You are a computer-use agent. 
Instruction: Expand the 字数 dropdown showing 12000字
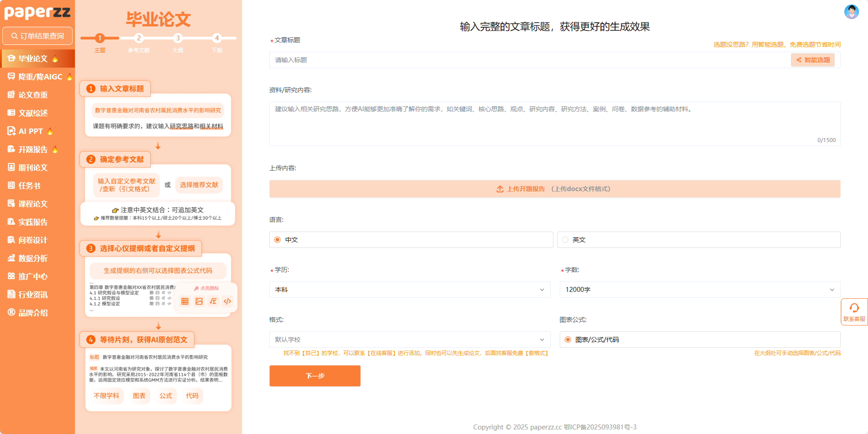[x=700, y=290]
